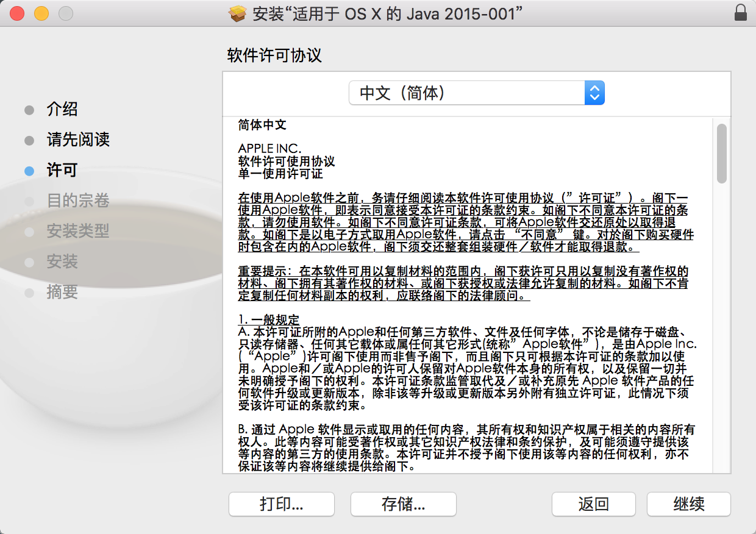The height and width of the screenshot is (534, 756).
Task: Select the 许可 step in sidebar
Action: point(62,171)
